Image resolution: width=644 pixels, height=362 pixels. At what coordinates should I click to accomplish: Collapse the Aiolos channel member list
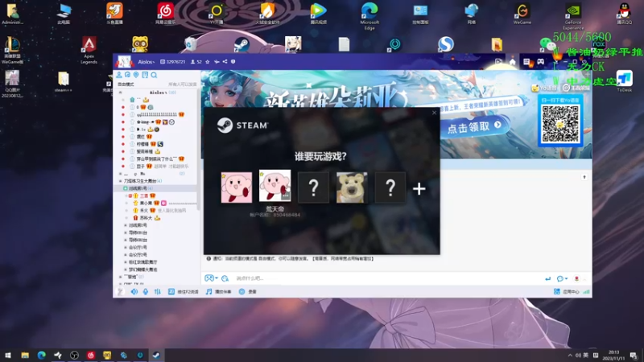tap(120, 93)
